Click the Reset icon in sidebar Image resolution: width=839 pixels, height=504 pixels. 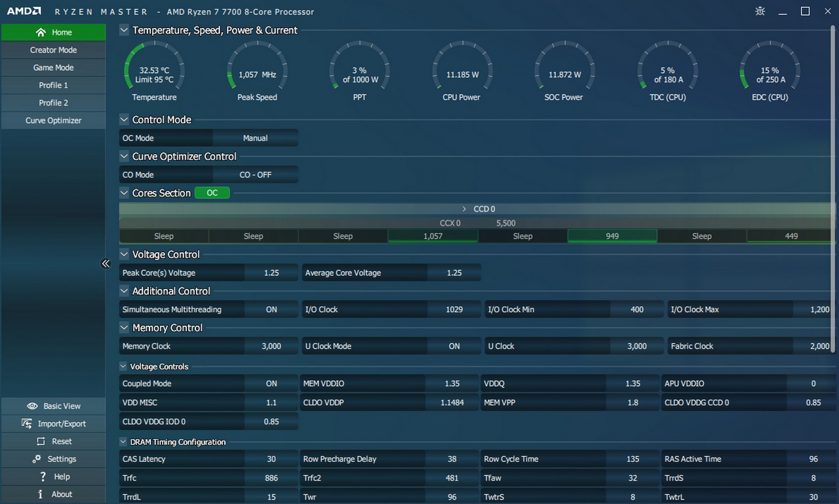(41, 442)
